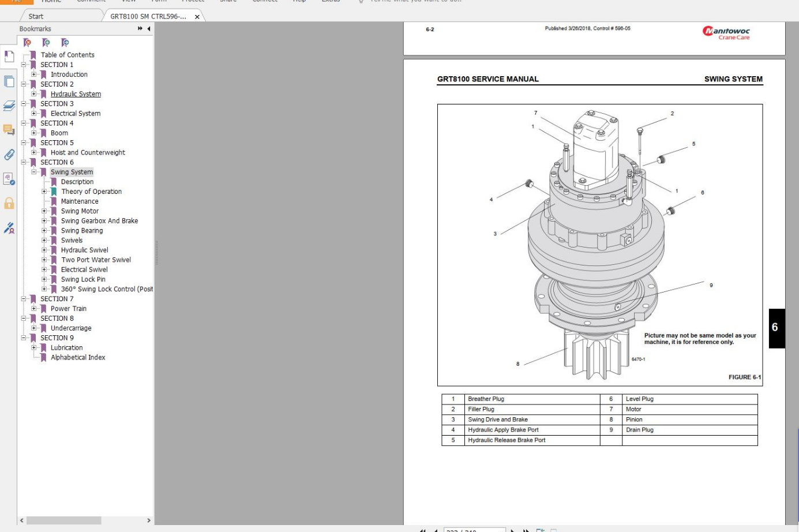
Task: Select the Swing Lock Pin bookmark
Action: click(x=83, y=279)
